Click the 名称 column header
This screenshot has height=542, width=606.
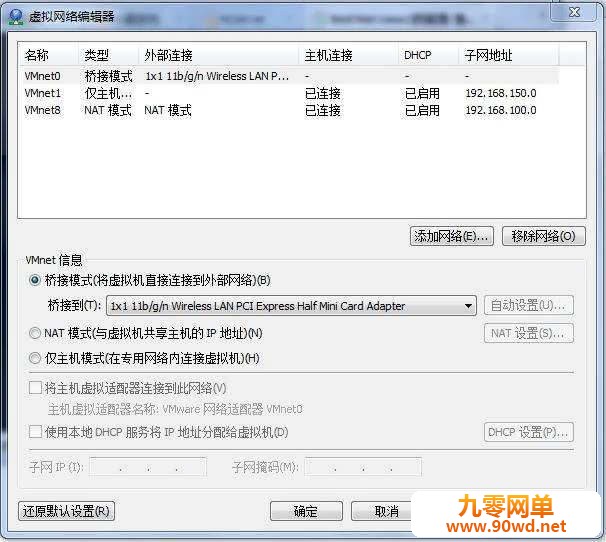tap(49, 55)
